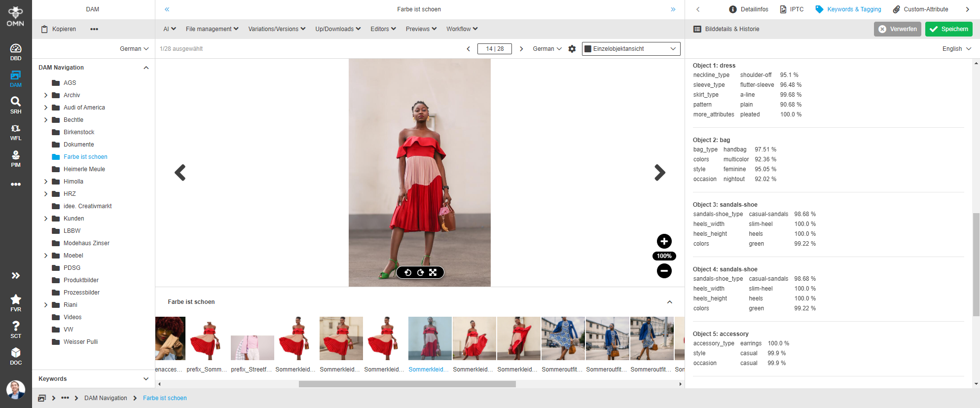980x408 pixels.
Task: Open view settings gear icon
Action: tap(572, 49)
